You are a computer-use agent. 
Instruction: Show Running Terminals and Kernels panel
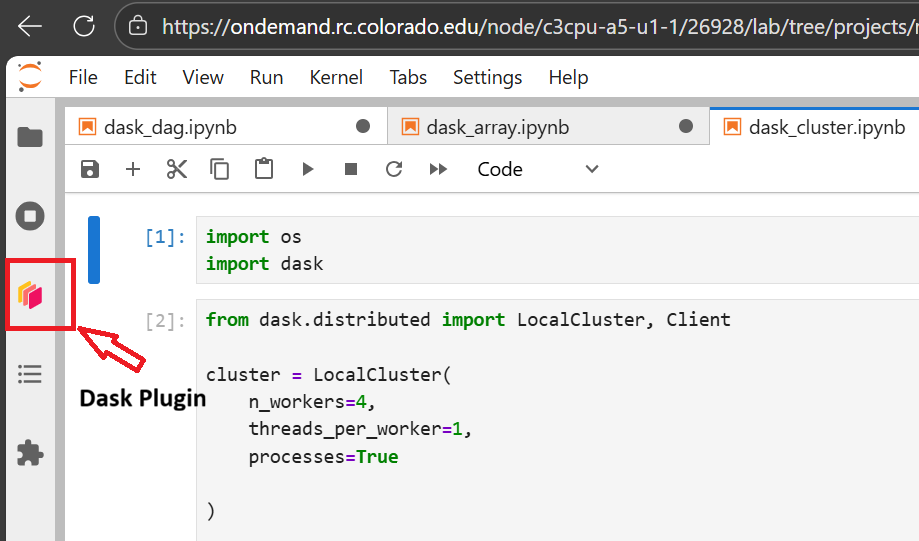[x=30, y=216]
